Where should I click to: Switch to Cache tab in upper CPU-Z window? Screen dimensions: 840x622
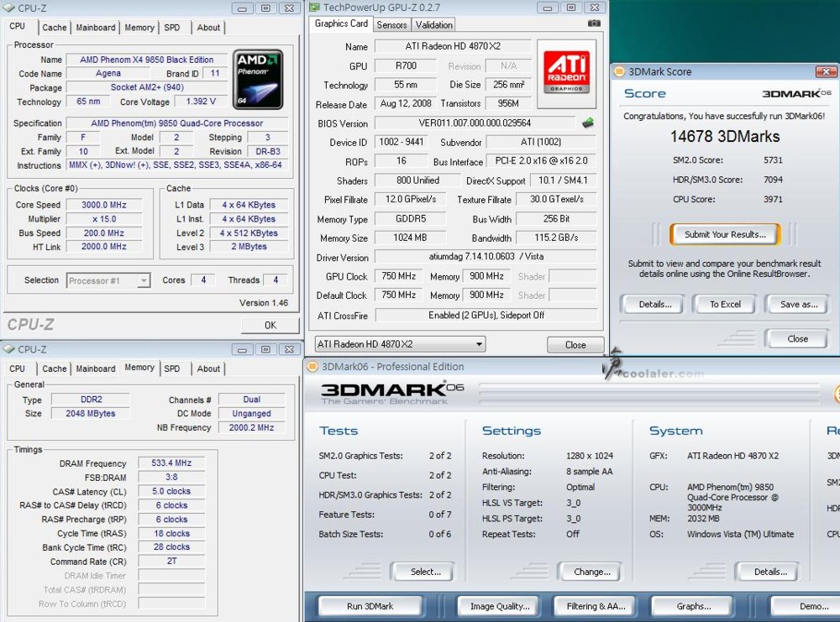click(54, 28)
